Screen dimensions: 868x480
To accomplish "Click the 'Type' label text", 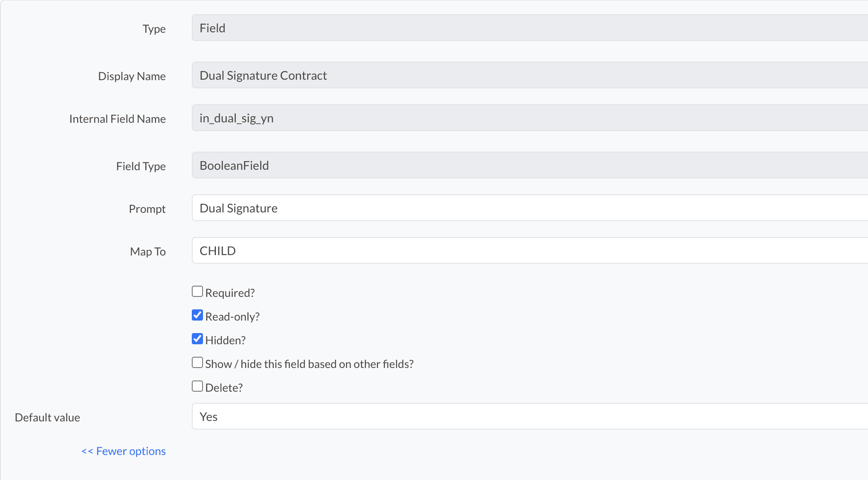I will point(154,29).
